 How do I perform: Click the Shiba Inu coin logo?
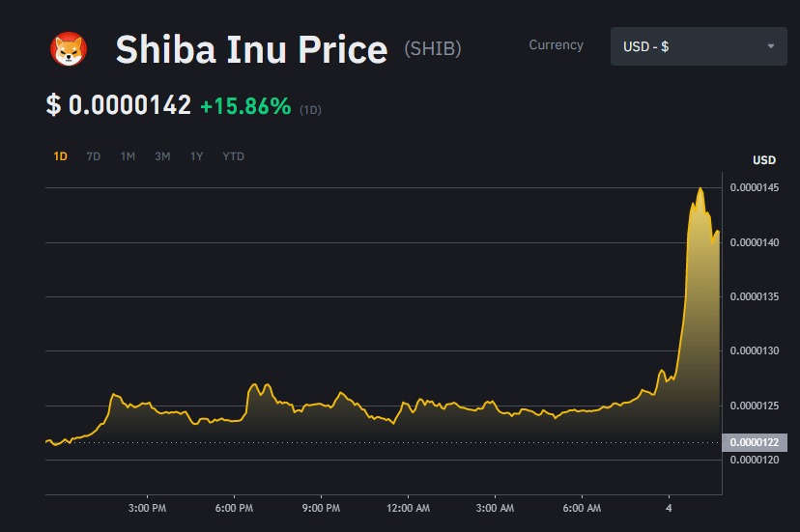point(69,49)
